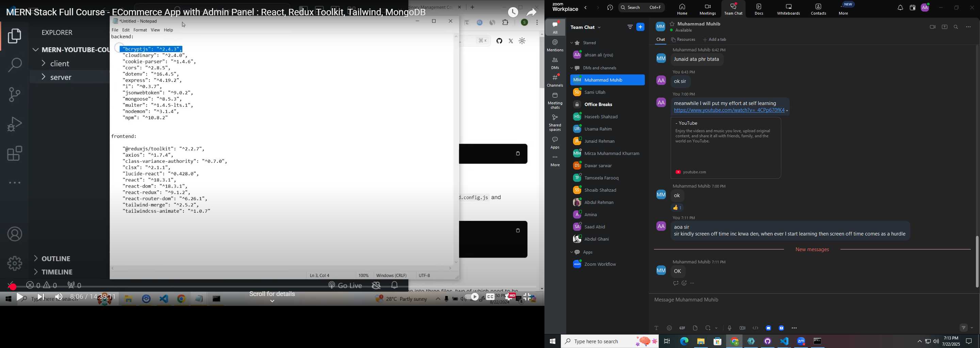Image resolution: width=980 pixels, height=348 pixels.
Task: Collapse the Apps section in chat list
Action: point(572,253)
